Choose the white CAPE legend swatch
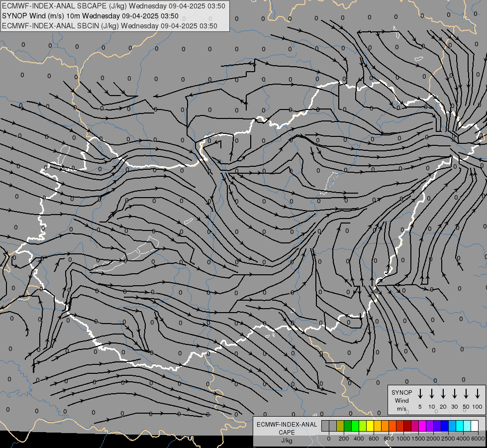This screenshot has width=487, height=448. tap(474, 426)
